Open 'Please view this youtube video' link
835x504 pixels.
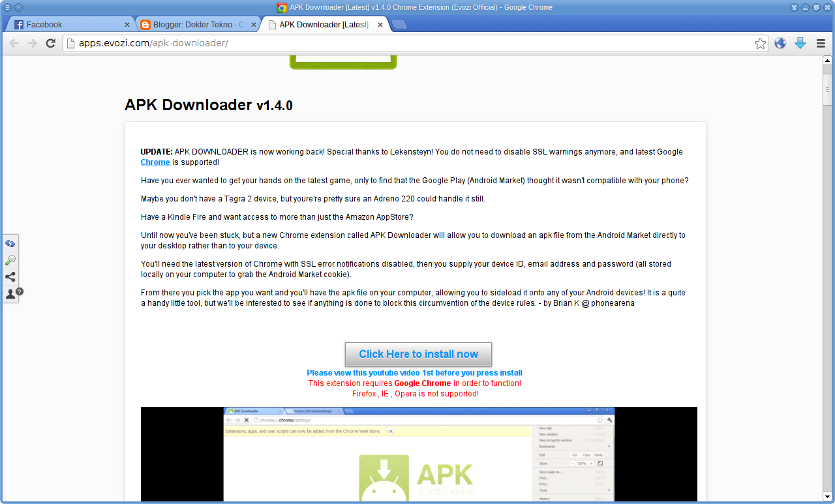click(x=415, y=373)
